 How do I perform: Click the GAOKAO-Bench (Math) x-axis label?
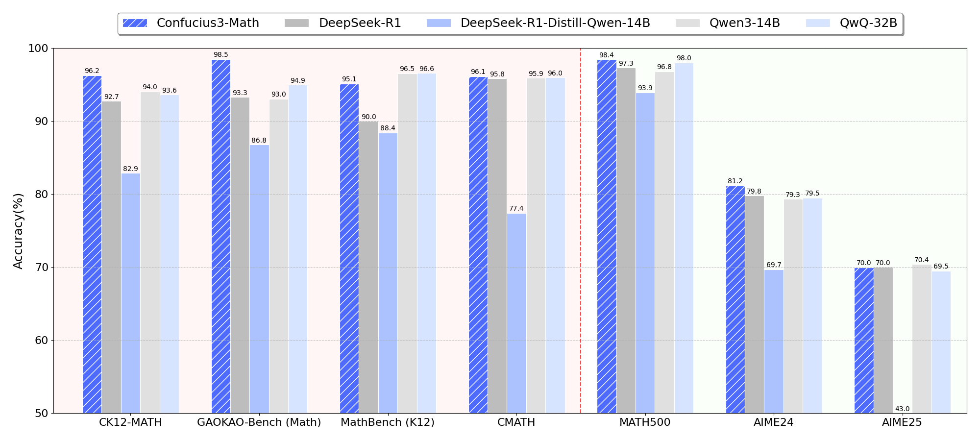pos(259,422)
